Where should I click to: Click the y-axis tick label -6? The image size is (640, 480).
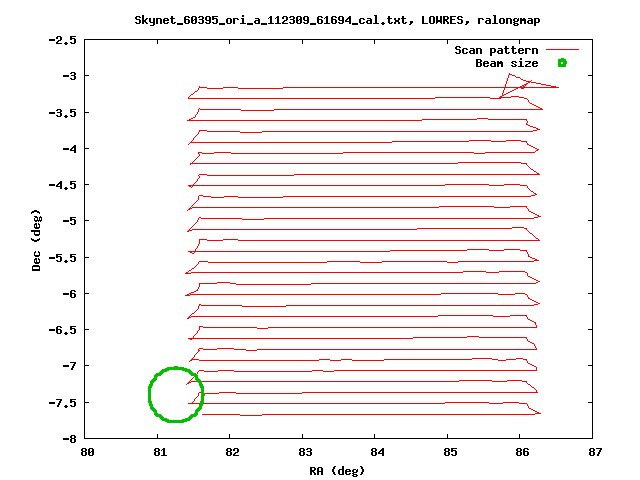(x=69, y=294)
